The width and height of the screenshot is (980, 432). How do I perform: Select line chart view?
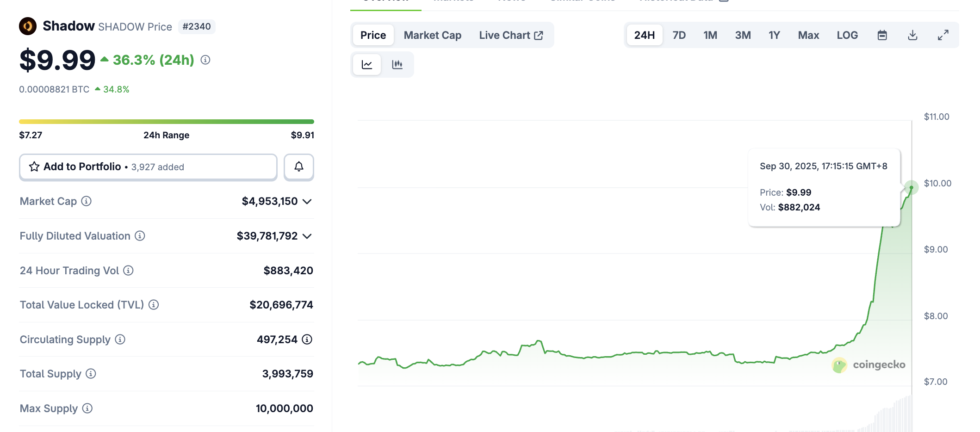tap(367, 65)
